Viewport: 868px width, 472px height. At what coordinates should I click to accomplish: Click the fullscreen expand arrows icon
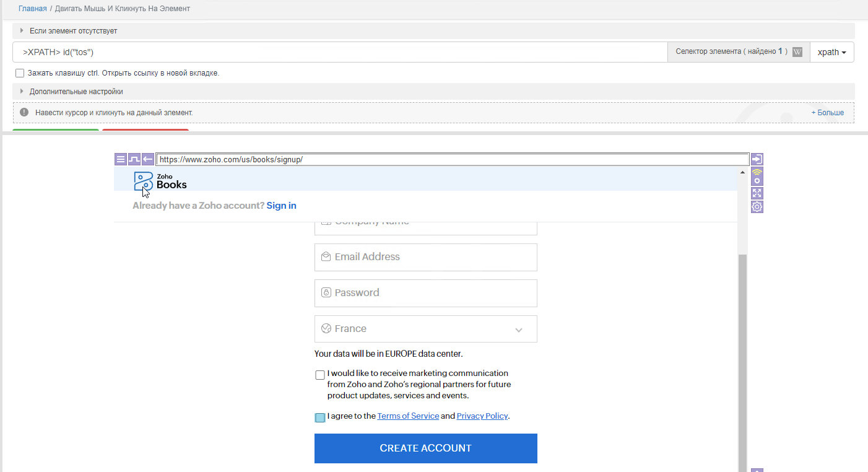click(x=757, y=193)
